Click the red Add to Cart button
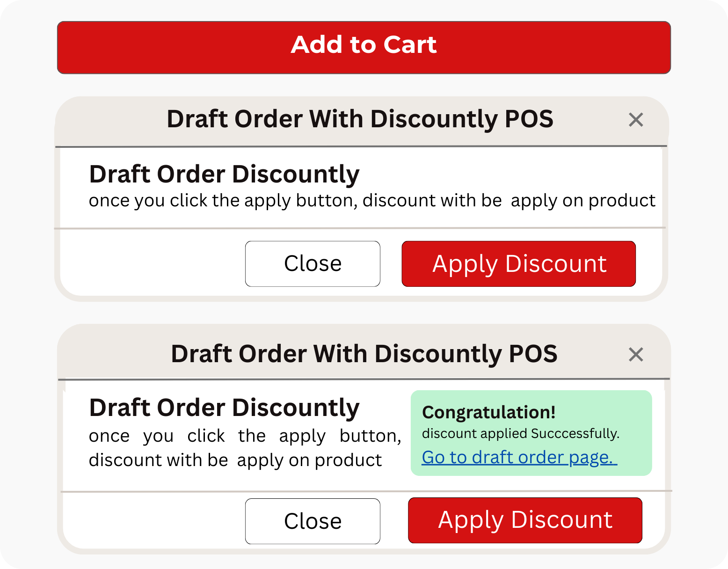The width and height of the screenshot is (728, 569). coord(364,47)
